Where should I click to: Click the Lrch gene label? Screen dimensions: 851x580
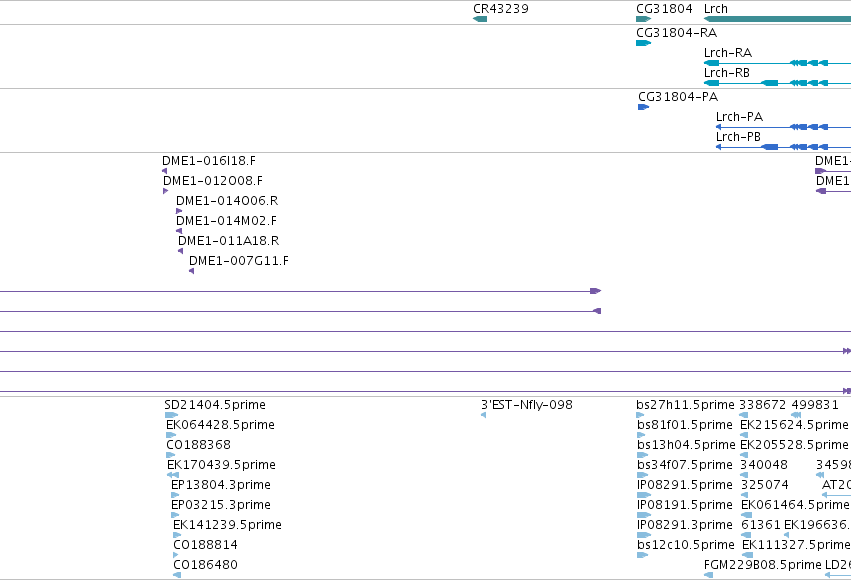pos(715,9)
